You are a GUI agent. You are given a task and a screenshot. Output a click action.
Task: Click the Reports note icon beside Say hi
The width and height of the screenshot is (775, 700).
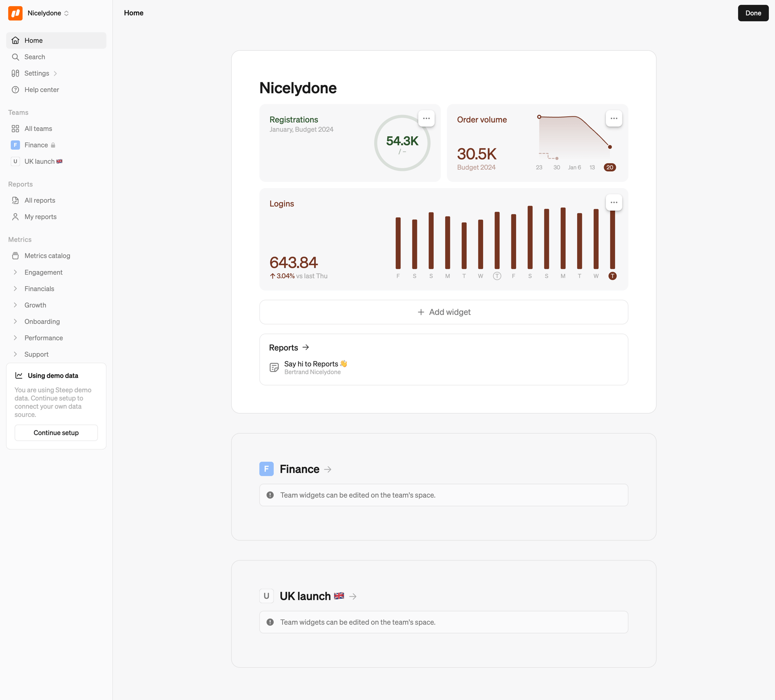point(274,367)
